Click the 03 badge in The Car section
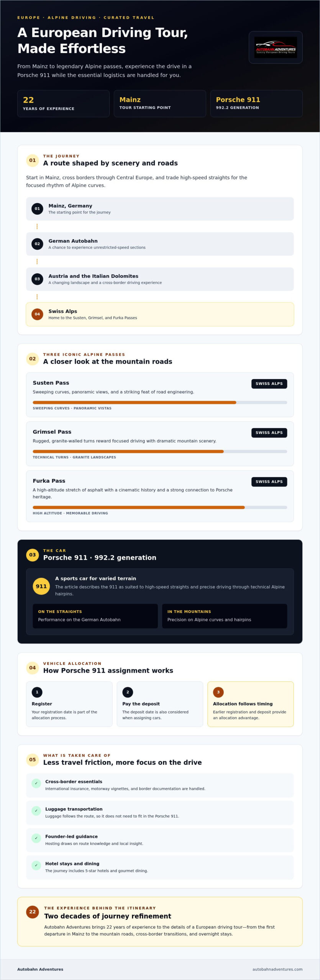Image resolution: width=320 pixels, height=980 pixels. click(33, 555)
